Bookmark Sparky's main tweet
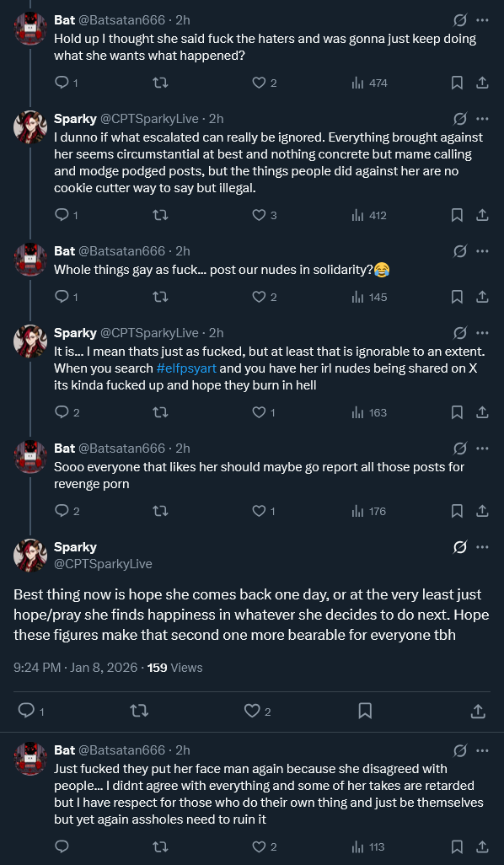Image resolution: width=504 pixels, height=865 pixels. click(365, 711)
